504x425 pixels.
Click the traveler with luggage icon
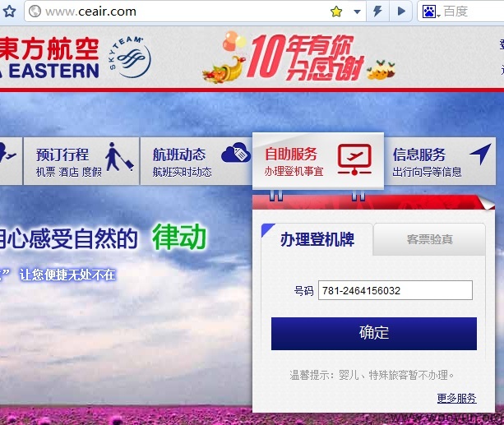119,157
